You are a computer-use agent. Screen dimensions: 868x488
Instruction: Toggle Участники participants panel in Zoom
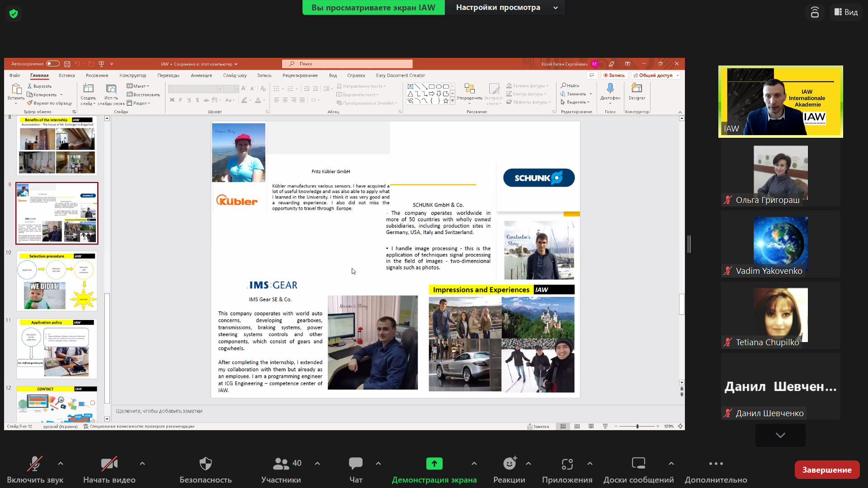[x=281, y=470]
